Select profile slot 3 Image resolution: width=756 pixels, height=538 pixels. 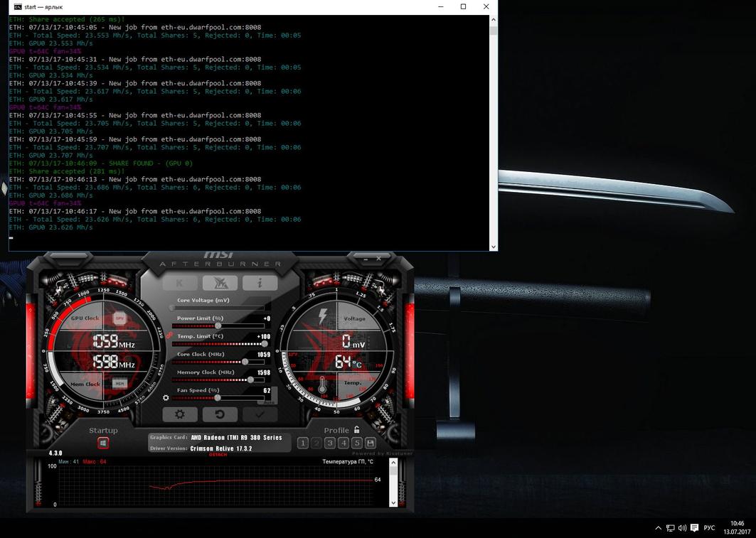point(330,443)
